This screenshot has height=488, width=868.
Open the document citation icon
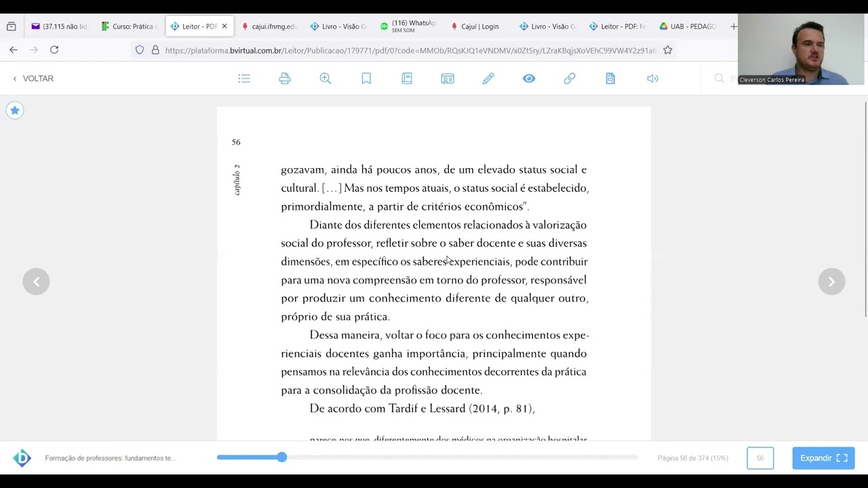click(x=610, y=79)
